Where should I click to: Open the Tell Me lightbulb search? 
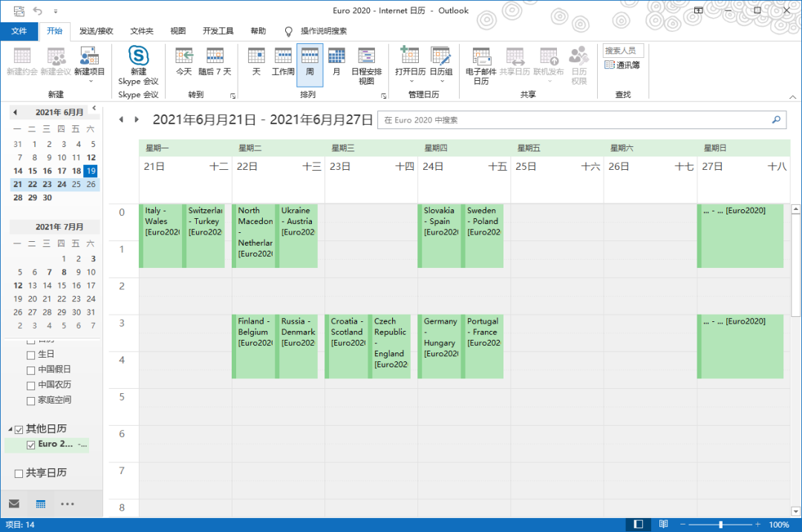tap(288, 31)
